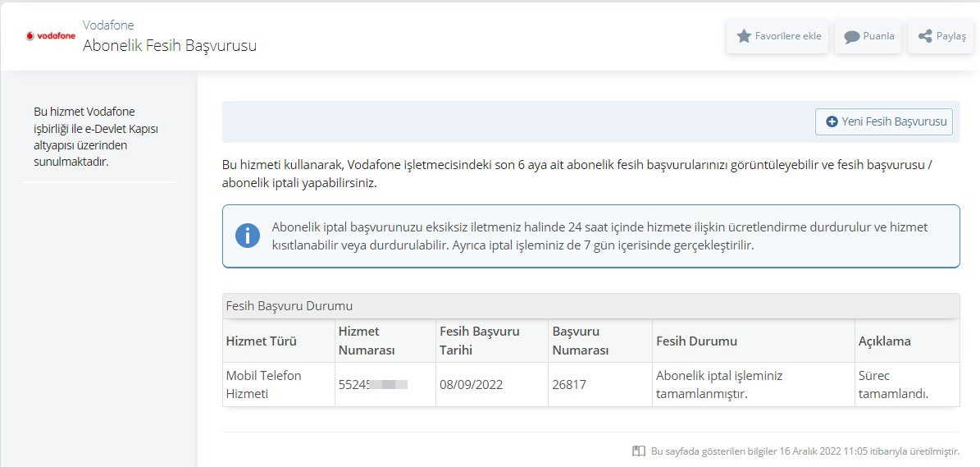Click the speech bubble icon in Puanla
Screen dimensions: 980x467
(852, 37)
